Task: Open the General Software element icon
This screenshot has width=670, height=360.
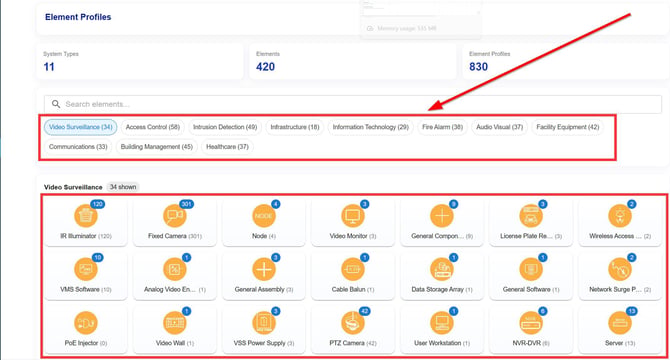Action: 531,269
